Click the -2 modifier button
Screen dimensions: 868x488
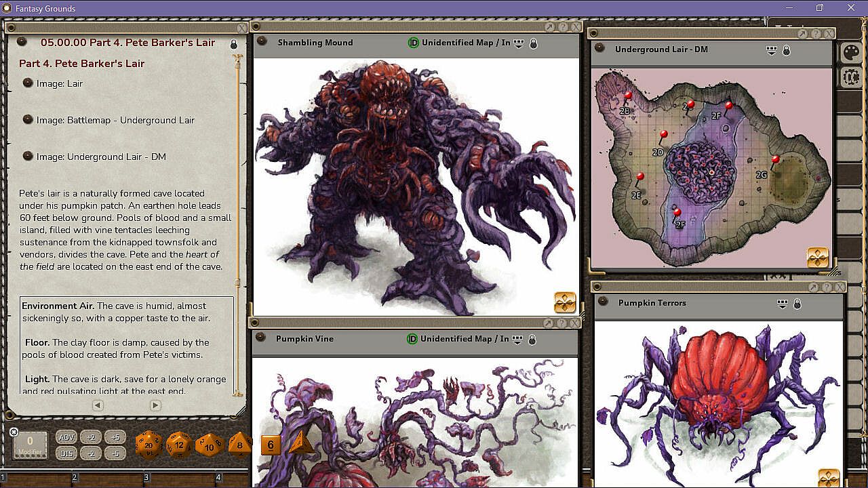[x=91, y=453]
